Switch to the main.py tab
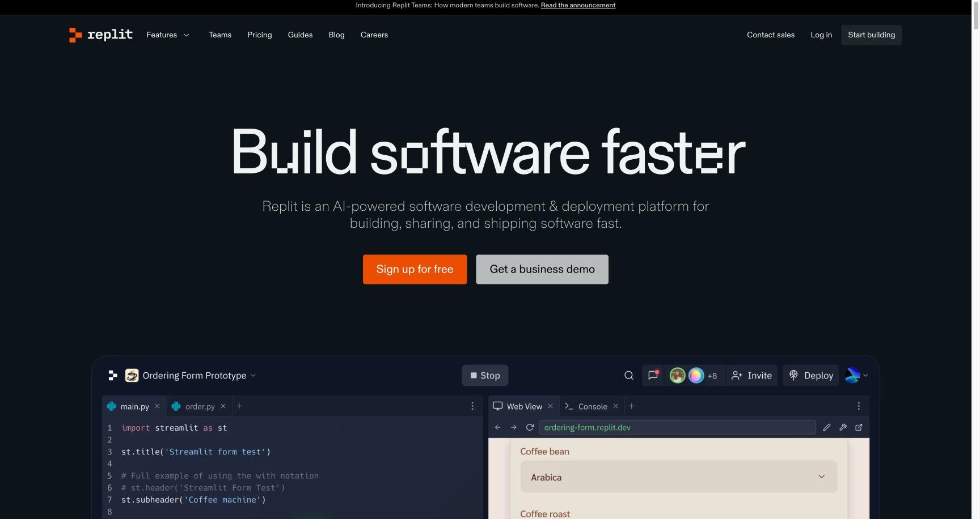 click(x=134, y=406)
